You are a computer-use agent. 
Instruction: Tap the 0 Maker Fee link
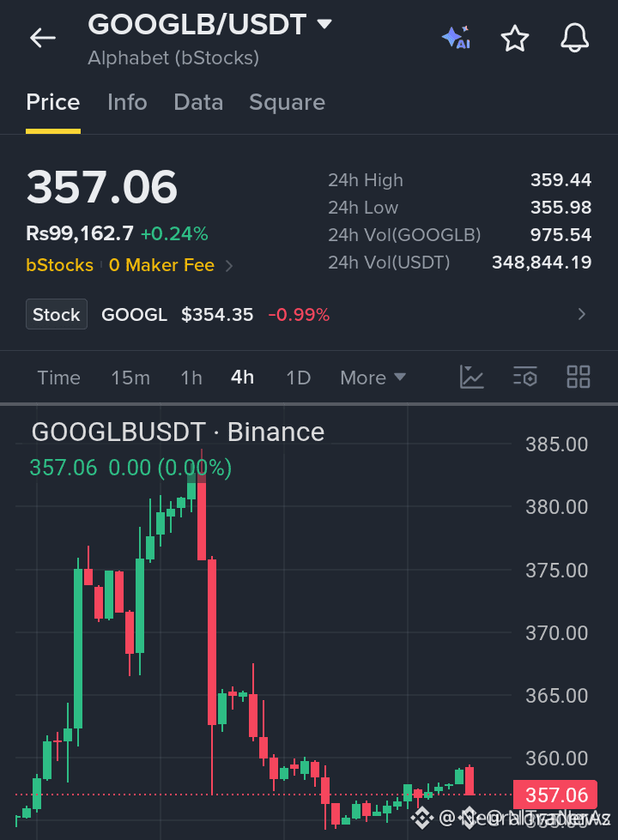coord(161,265)
